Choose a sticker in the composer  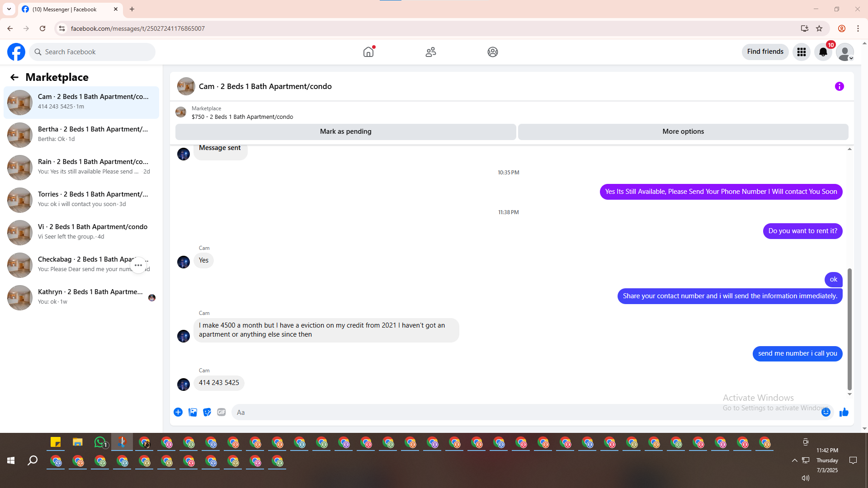(207, 412)
